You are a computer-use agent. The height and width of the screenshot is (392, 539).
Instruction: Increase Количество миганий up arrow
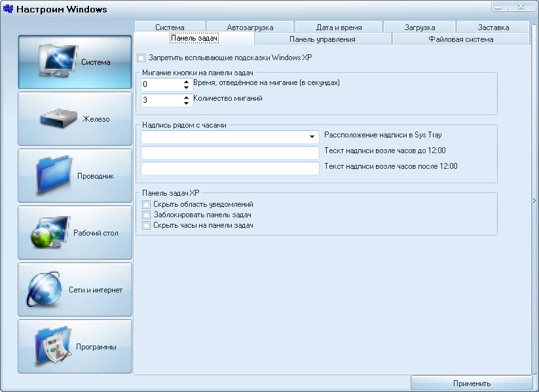coord(186,98)
